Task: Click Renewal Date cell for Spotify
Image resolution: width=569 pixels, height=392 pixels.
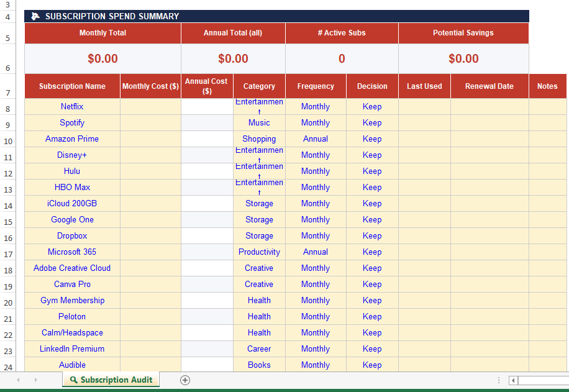Action: pos(489,122)
